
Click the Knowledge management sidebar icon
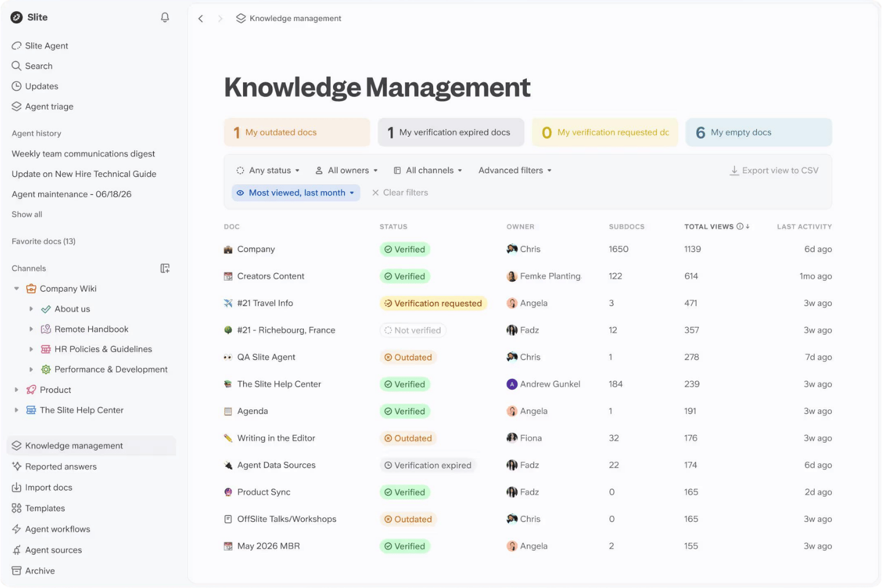click(17, 446)
